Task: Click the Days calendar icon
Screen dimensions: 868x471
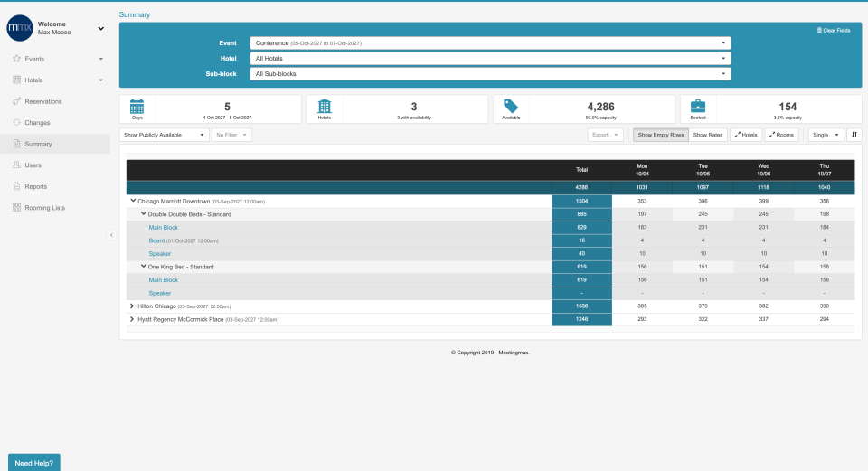Action: 137,107
